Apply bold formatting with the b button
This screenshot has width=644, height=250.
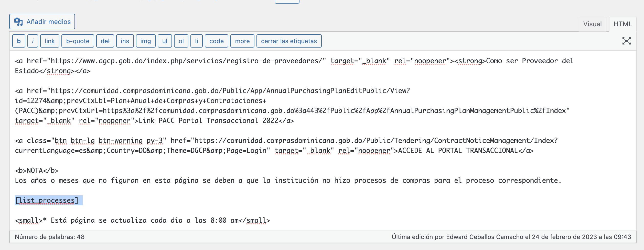[x=18, y=41]
